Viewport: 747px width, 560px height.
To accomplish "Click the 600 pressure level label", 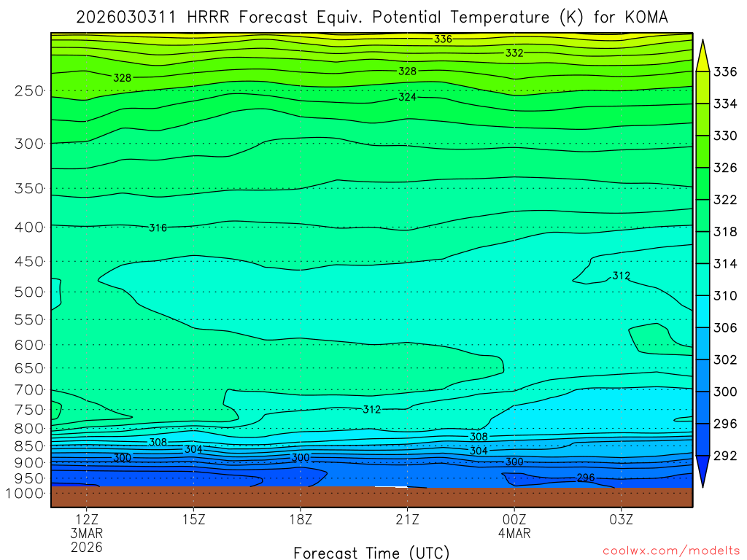I will coord(28,345).
